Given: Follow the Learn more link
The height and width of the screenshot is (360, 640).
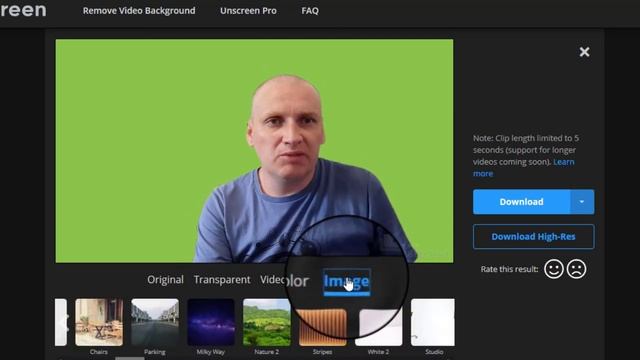Looking at the screenshot, I should pos(564,162).
